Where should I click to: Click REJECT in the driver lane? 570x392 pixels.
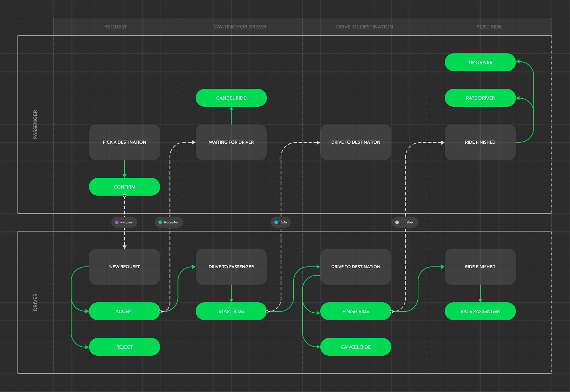[125, 347]
